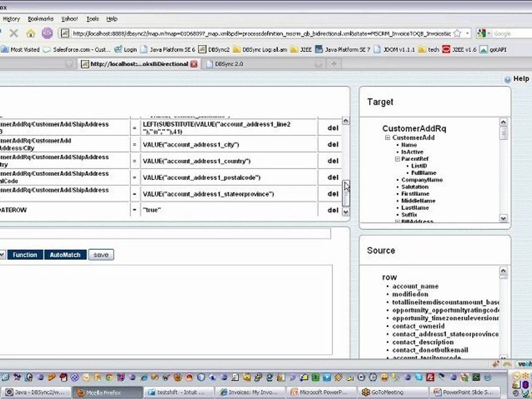Open Most Visited bookmarks folder
532x399 pixels.
(x=21, y=49)
